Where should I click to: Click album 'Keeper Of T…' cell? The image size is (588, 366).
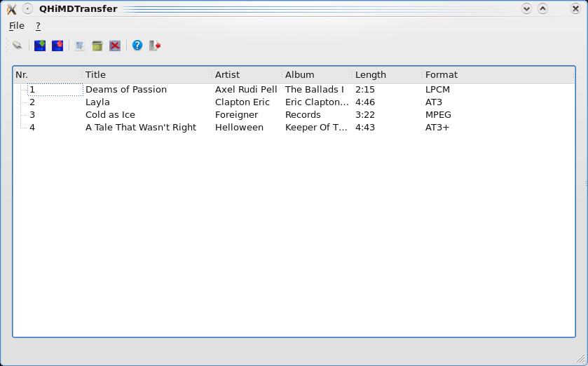316,128
